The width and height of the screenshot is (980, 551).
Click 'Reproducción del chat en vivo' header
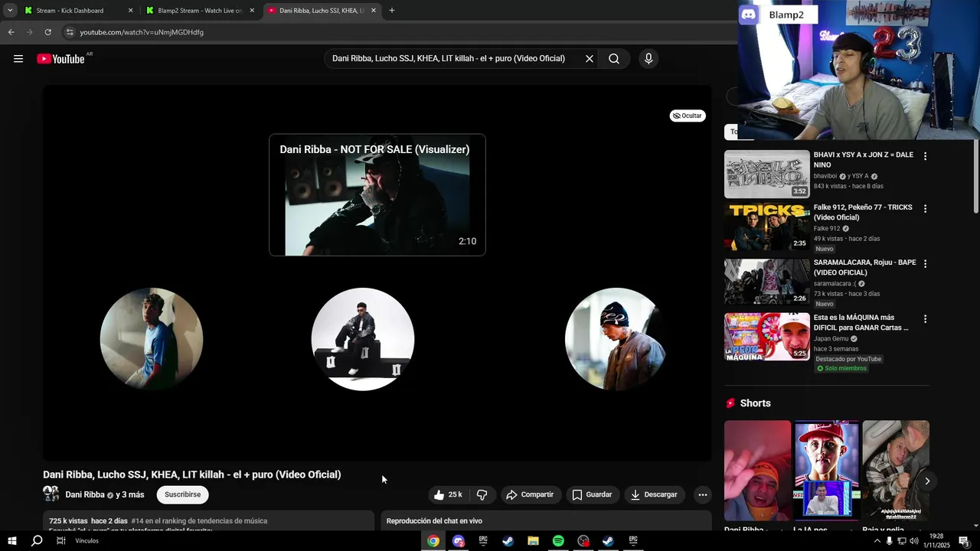tap(434, 521)
